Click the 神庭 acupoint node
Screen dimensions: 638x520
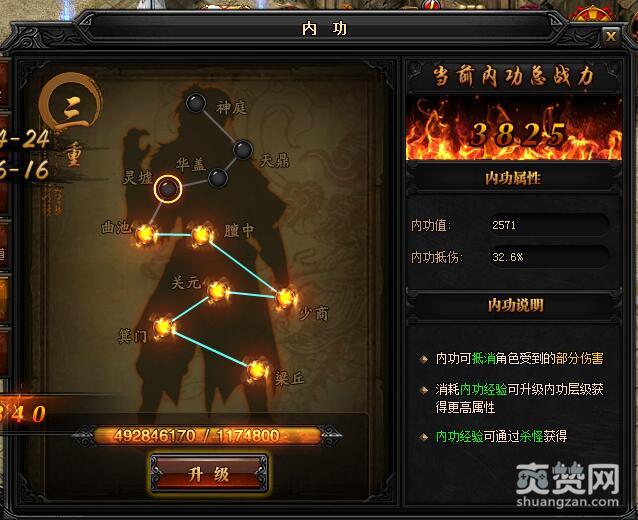pyautogui.click(x=196, y=103)
